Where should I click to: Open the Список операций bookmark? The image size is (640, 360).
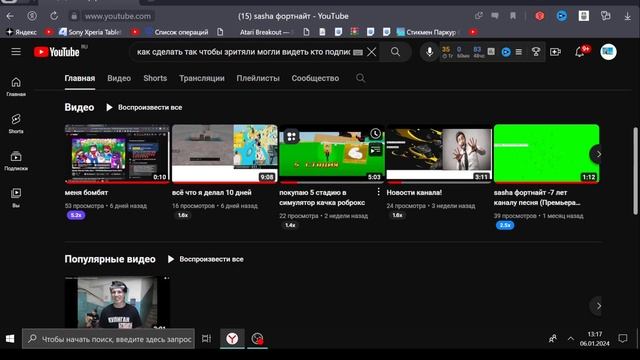177,32
